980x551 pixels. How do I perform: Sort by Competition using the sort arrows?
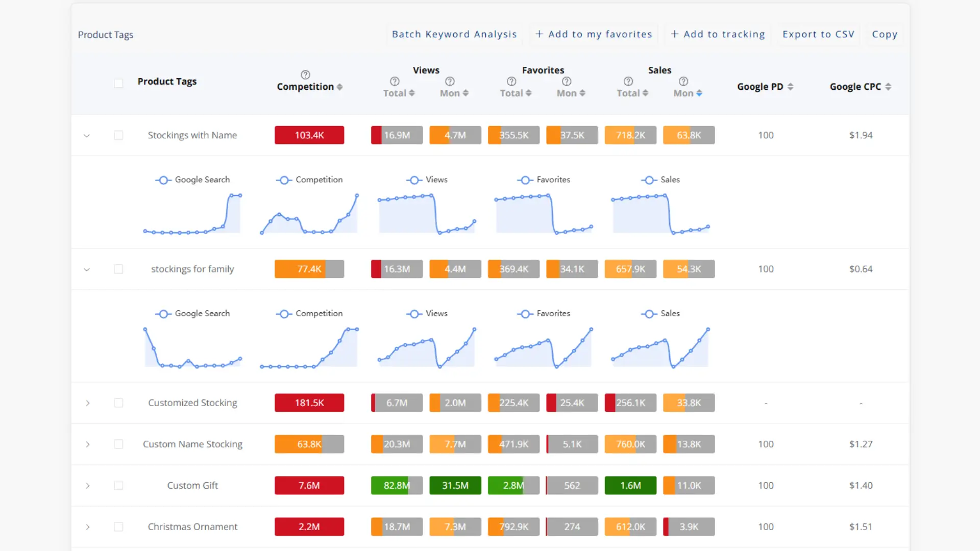click(339, 87)
